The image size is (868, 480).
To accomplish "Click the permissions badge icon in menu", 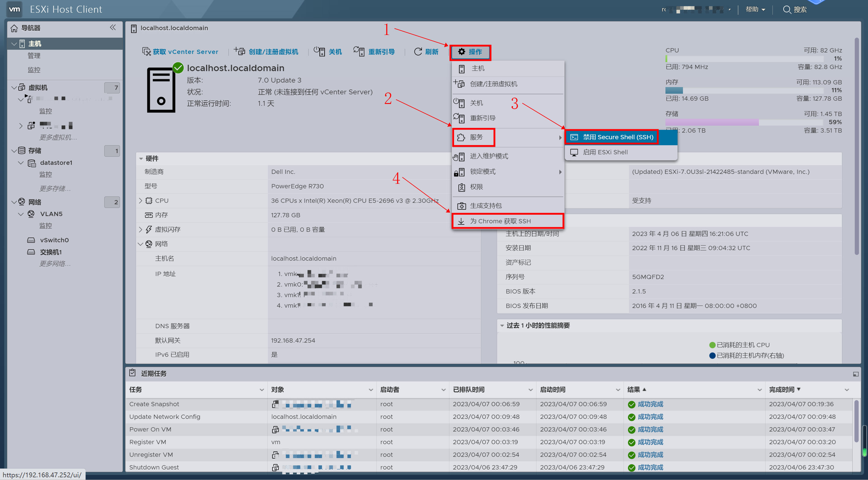I will pyautogui.click(x=461, y=187).
